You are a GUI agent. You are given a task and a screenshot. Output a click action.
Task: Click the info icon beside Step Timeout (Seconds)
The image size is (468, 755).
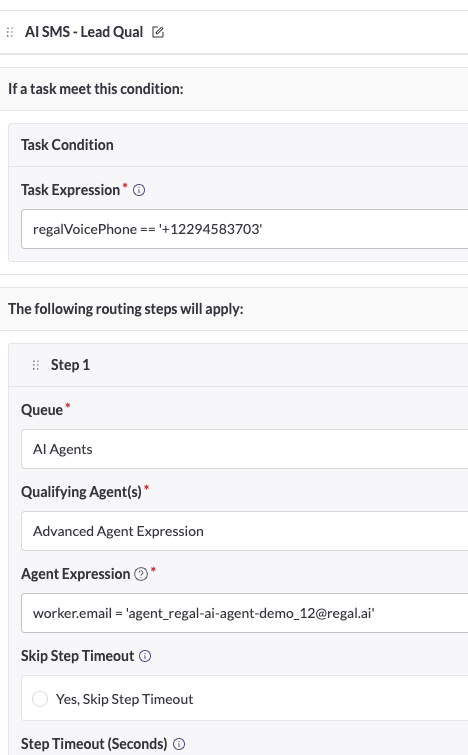[179, 744]
